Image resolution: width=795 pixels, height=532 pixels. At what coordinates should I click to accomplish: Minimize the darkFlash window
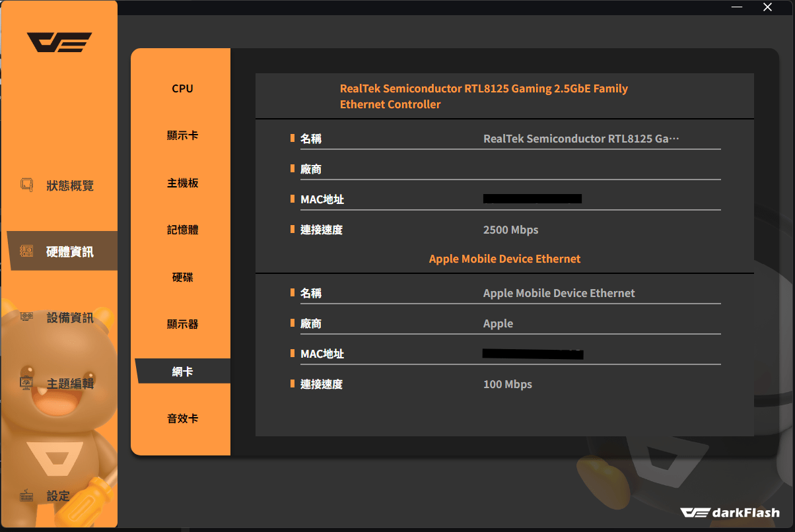[738, 7]
